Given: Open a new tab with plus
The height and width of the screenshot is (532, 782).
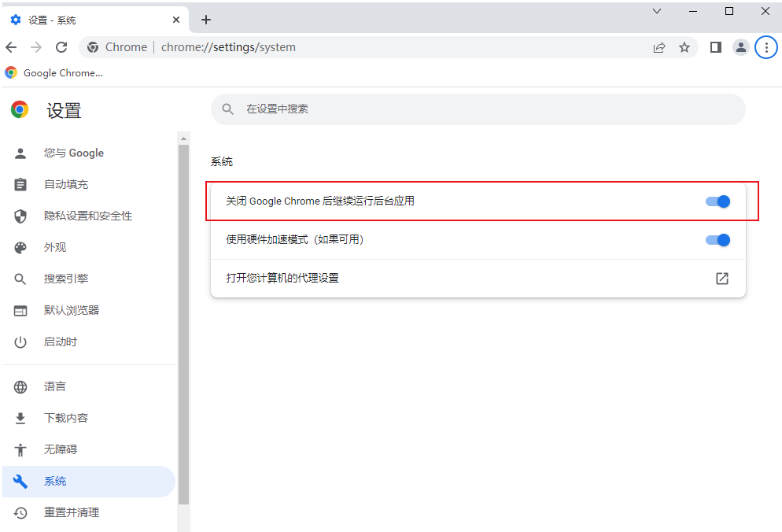Looking at the screenshot, I should point(206,20).
